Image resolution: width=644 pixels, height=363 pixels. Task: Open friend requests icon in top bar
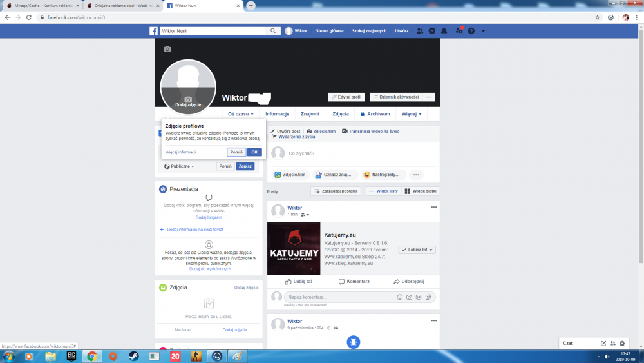420,31
